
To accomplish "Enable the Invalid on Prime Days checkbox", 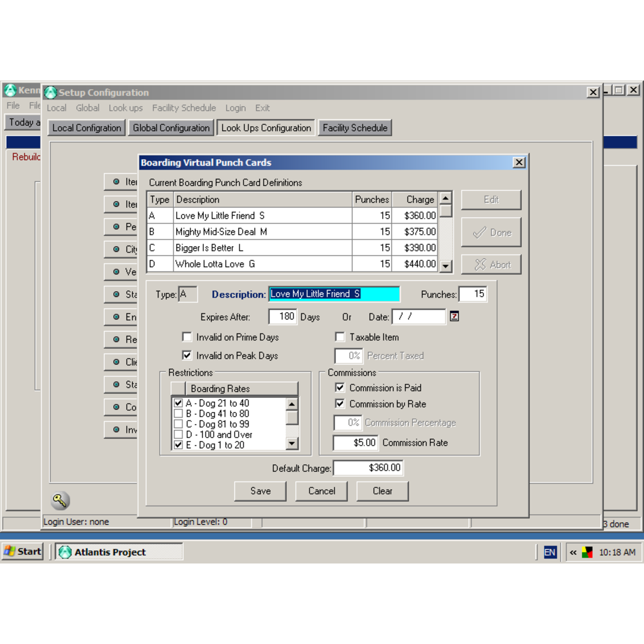I will tap(187, 337).
